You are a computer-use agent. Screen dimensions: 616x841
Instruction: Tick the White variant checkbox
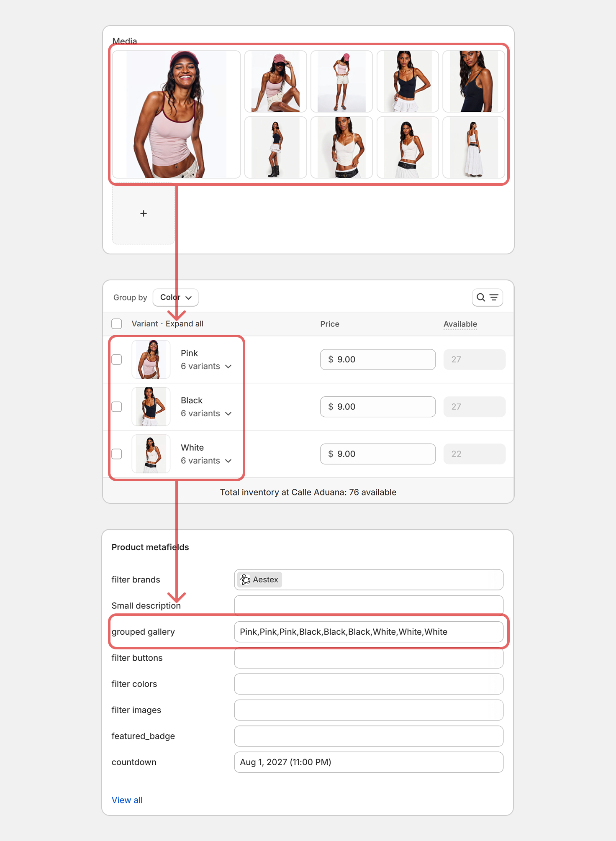(117, 454)
